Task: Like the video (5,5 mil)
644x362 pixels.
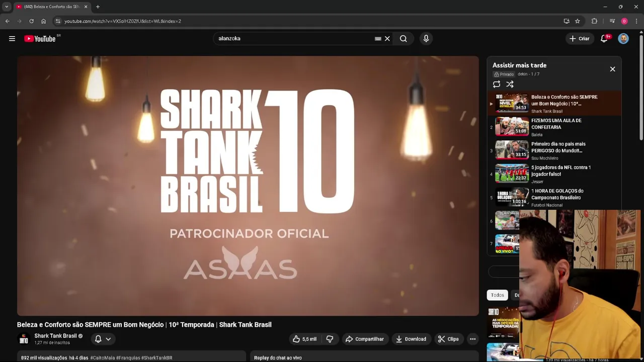Action: [304, 339]
